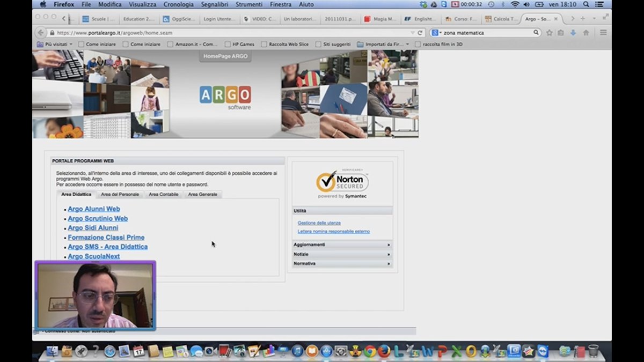Screen dimensions: 644x362
Task: Launch Microsoft PowerPoint from the Dock
Action: (x=442, y=351)
